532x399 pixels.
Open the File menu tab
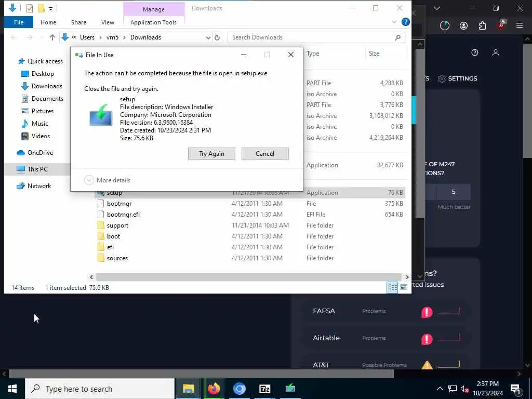(19, 22)
